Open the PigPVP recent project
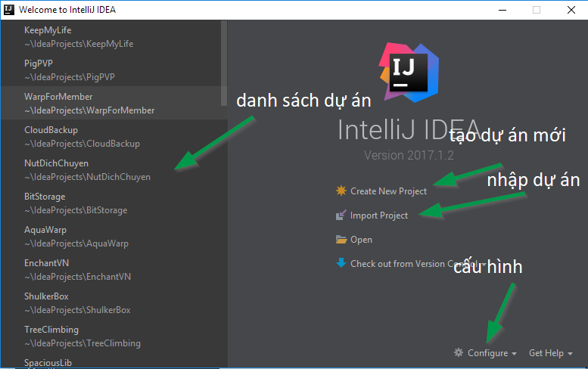588x369 pixels. point(114,70)
